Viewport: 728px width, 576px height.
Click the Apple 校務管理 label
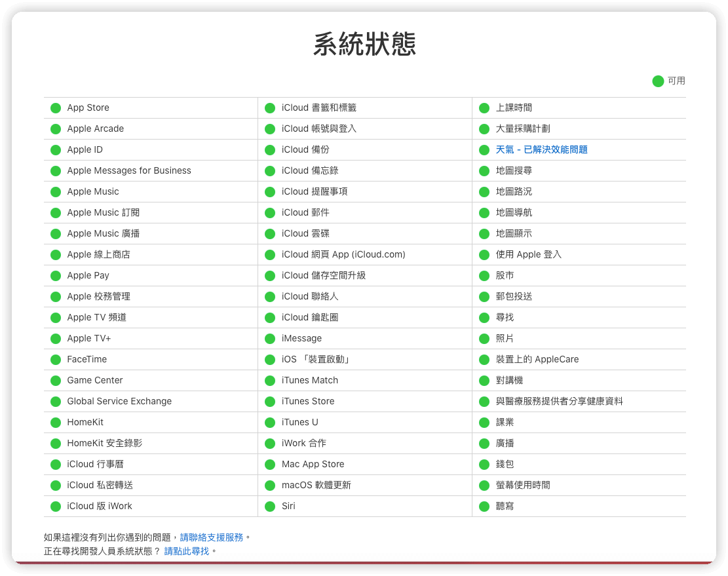click(x=98, y=296)
